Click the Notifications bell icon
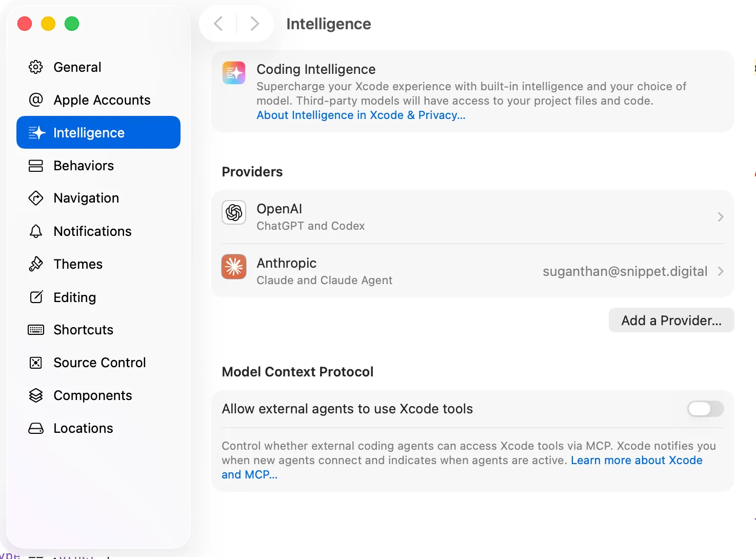The image size is (756, 559). coord(36,231)
